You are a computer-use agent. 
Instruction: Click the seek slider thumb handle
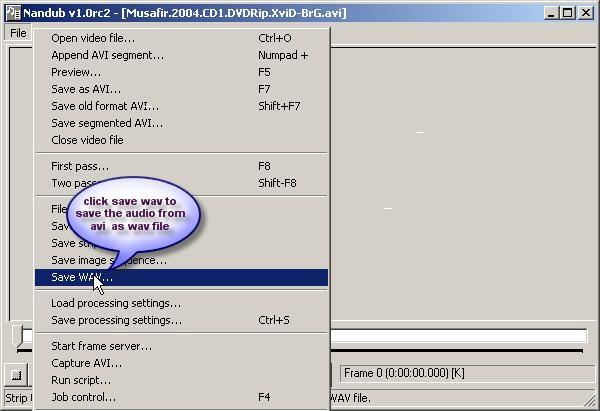pyautogui.click(x=17, y=336)
